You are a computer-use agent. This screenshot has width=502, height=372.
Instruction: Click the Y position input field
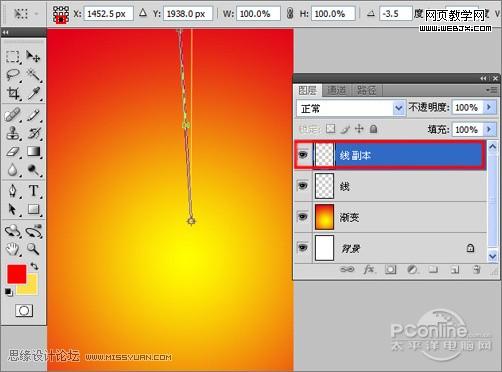point(187,14)
